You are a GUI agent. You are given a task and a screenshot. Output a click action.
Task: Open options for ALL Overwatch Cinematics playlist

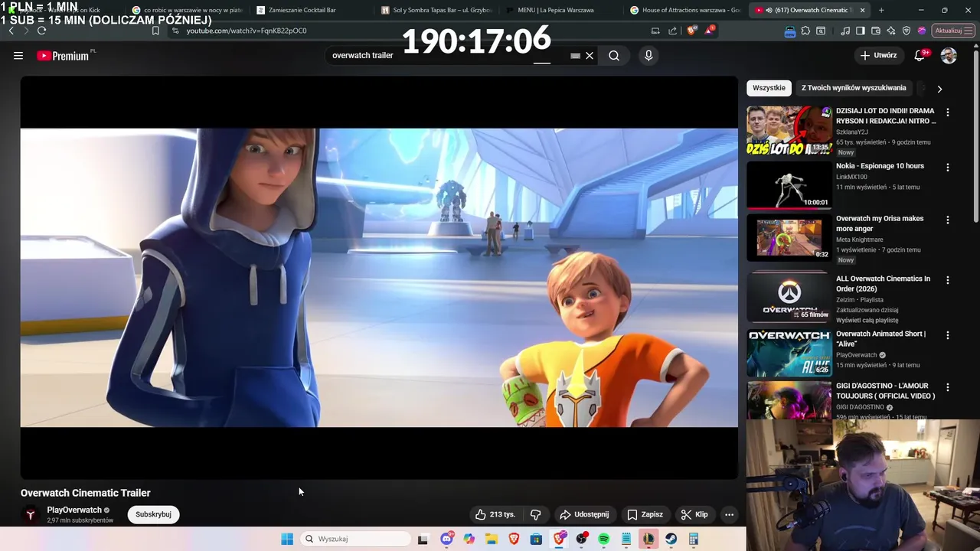(x=948, y=280)
